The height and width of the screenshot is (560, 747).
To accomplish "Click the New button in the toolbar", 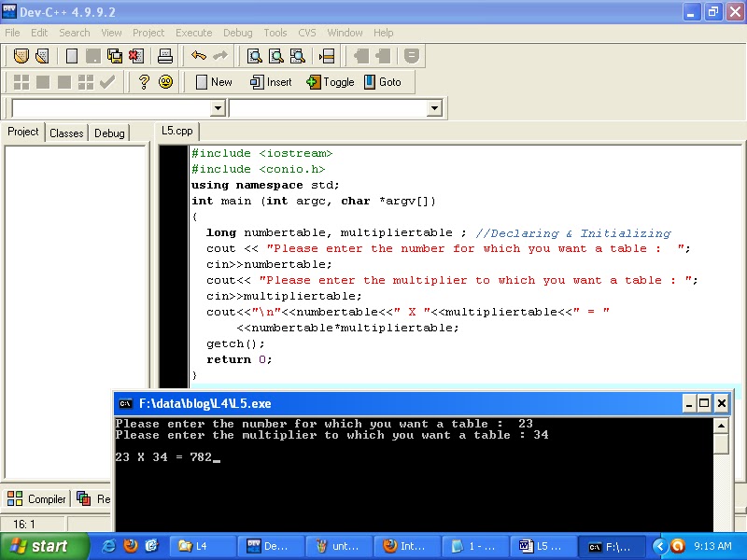I will click(214, 82).
